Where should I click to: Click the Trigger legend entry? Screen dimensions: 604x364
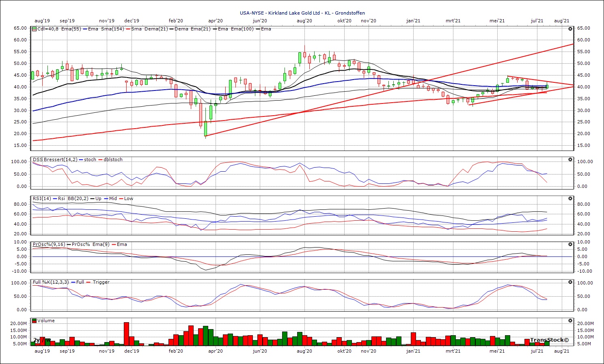pos(98,282)
